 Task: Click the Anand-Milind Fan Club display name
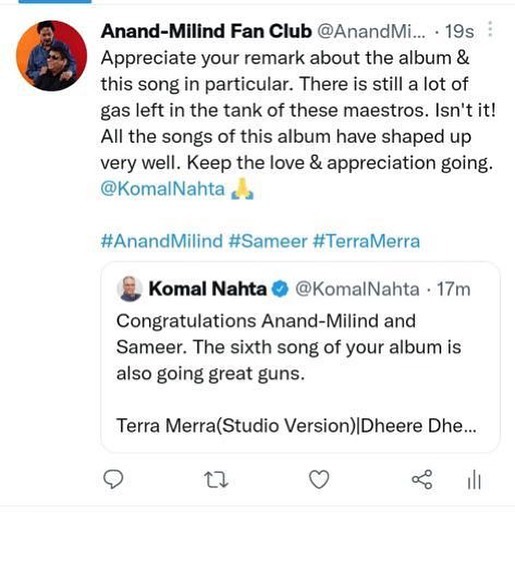206,31
